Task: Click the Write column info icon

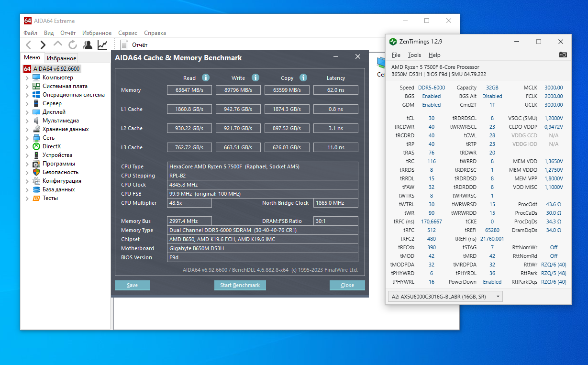Action: (255, 77)
